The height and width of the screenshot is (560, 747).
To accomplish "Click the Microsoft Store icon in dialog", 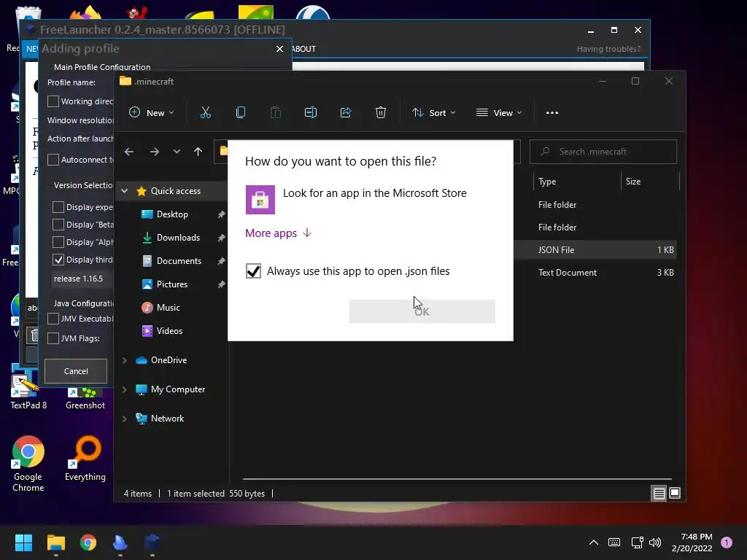I will (260, 200).
